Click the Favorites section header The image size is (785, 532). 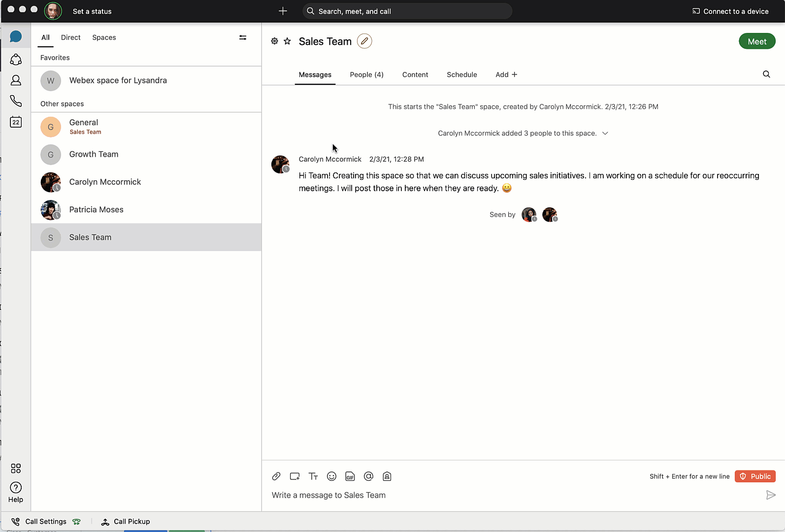[55, 58]
